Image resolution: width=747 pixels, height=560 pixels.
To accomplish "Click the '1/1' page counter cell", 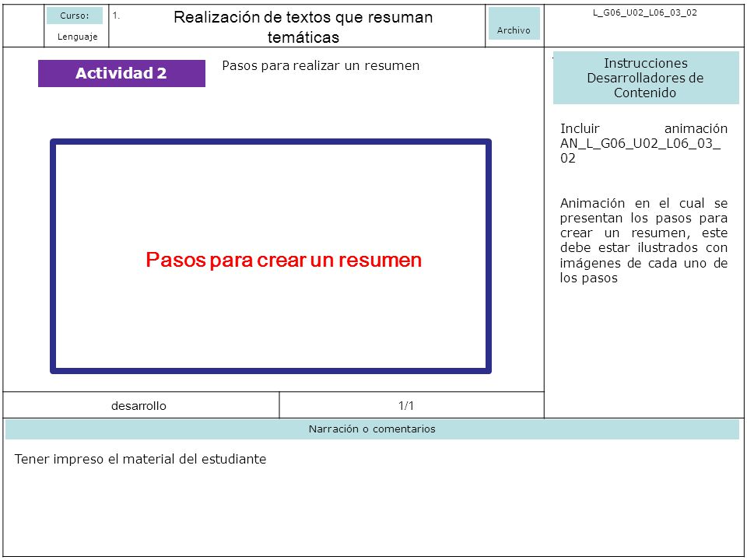I will (x=412, y=405).
